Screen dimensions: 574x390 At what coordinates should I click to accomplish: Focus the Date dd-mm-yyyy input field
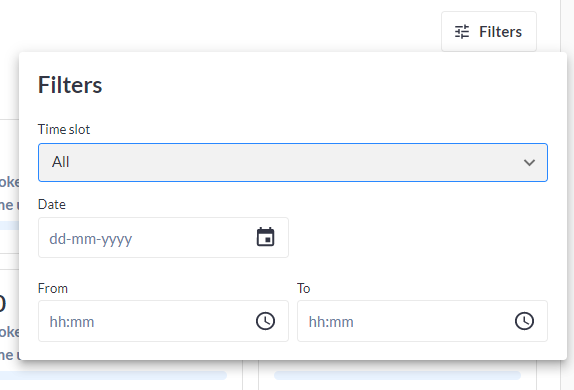[163, 238]
